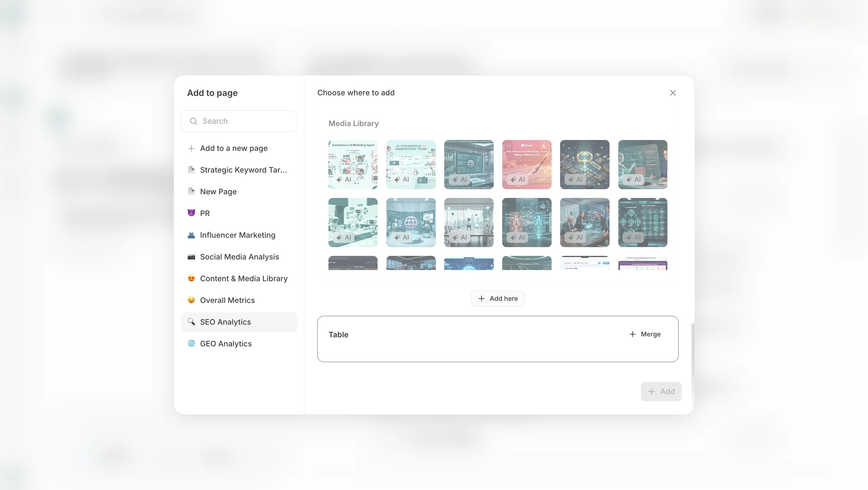Open Strategic Keyword Tar... page
Viewport: 868px width, 490px height.
click(x=239, y=170)
